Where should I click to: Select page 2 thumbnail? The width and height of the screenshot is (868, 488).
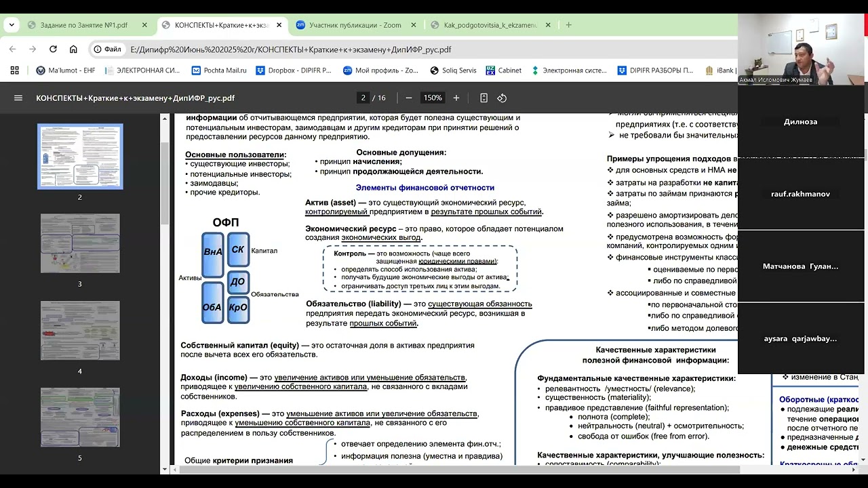pyautogui.click(x=80, y=157)
